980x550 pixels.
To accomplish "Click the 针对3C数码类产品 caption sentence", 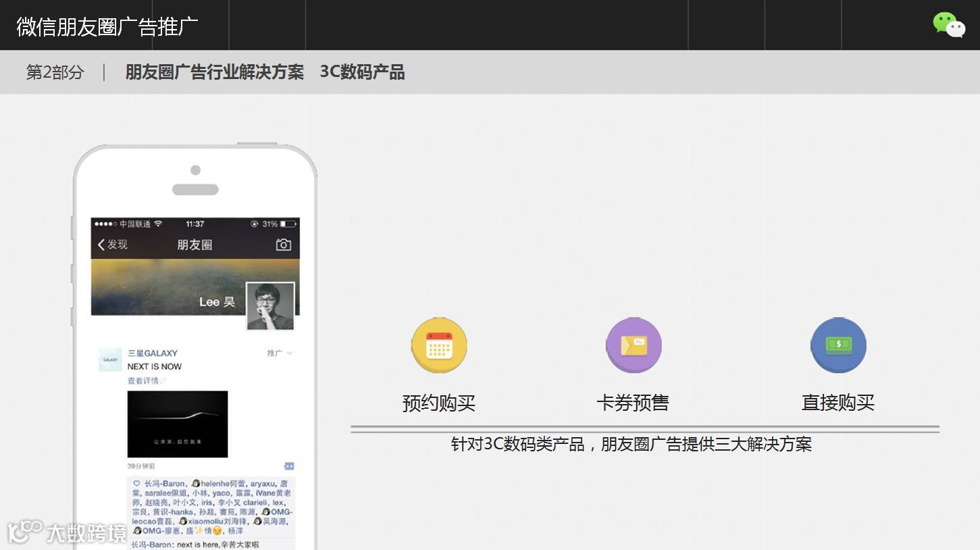I will coord(631,444).
